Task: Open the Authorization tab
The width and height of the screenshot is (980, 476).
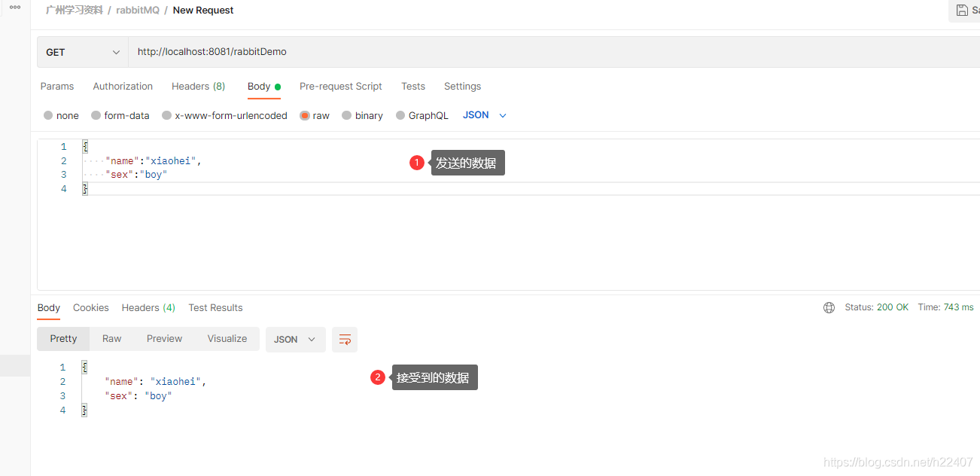Action: click(123, 87)
